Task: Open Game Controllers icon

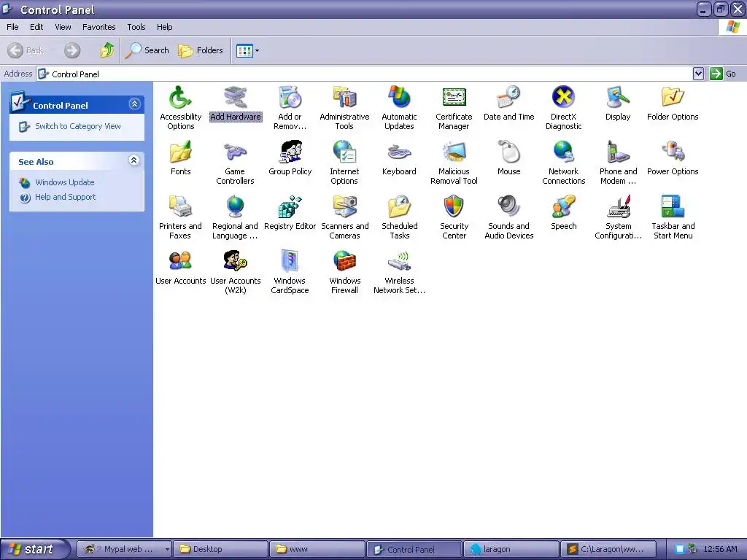Action: (236, 152)
